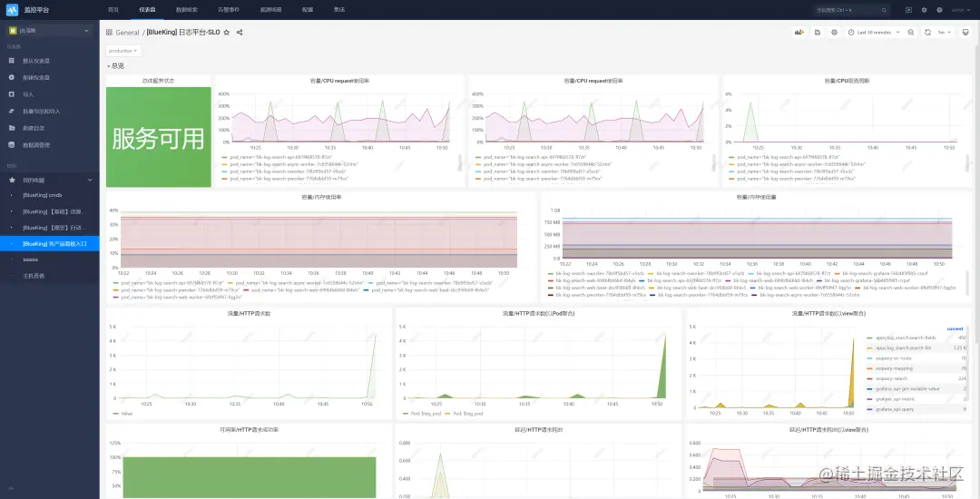Open the 告警事件 top navigation tab
The width and height of the screenshot is (980, 499).
click(x=229, y=10)
